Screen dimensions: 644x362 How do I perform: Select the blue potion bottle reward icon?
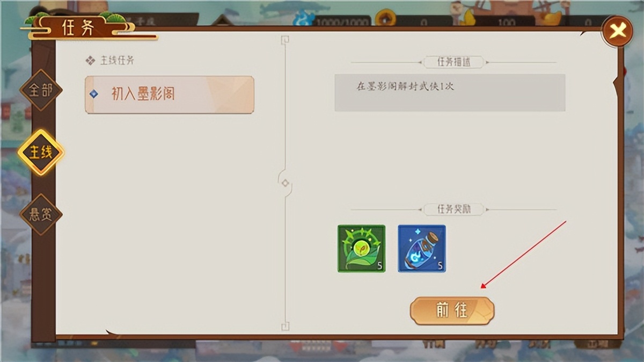pyautogui.click(x=422, y=248)
